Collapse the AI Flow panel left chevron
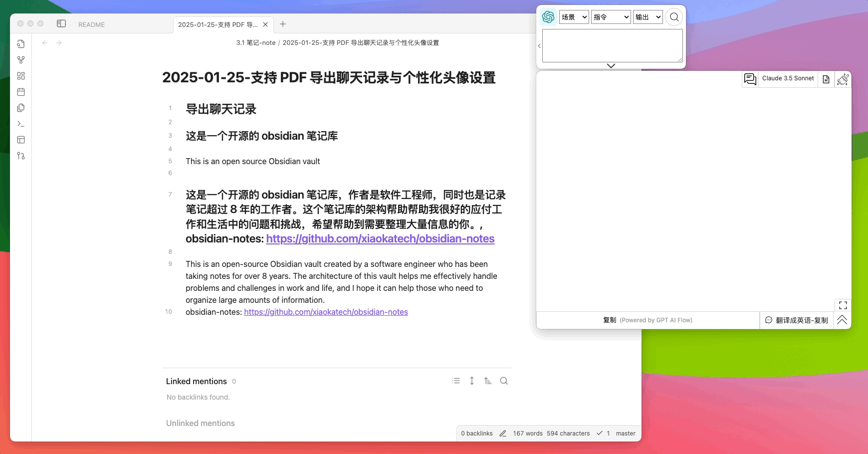868x454 pixels. coord(539,46)
